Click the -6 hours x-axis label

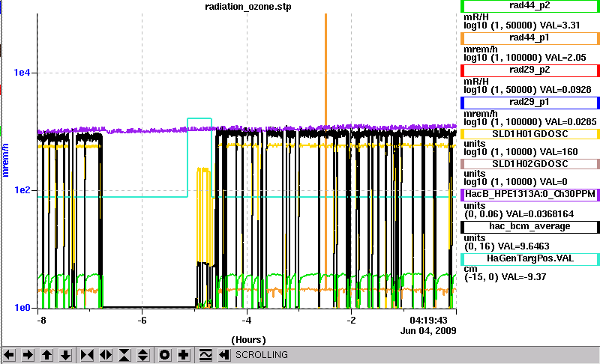pyautogui.click(x=142, y=320)
